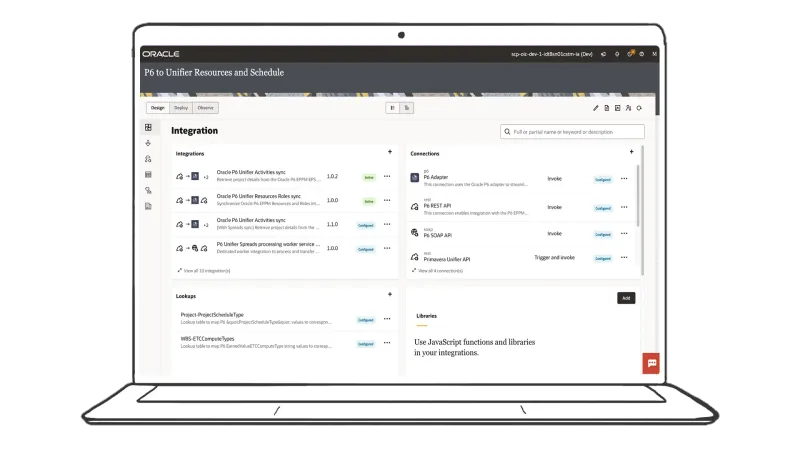Click the second sidebar icon below grid
The width and height of the screenshot is (800, 450).
pyautogui.click(x=148, y=143)
